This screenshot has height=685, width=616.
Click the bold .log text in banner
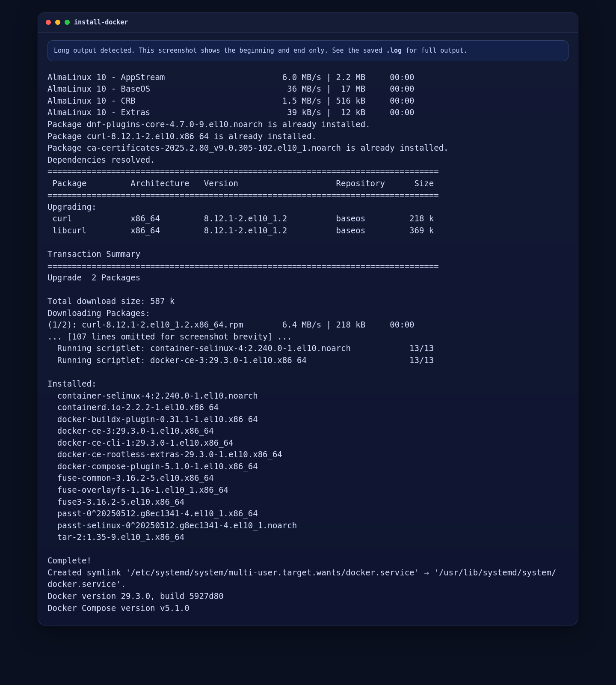(x=394, y=51)
